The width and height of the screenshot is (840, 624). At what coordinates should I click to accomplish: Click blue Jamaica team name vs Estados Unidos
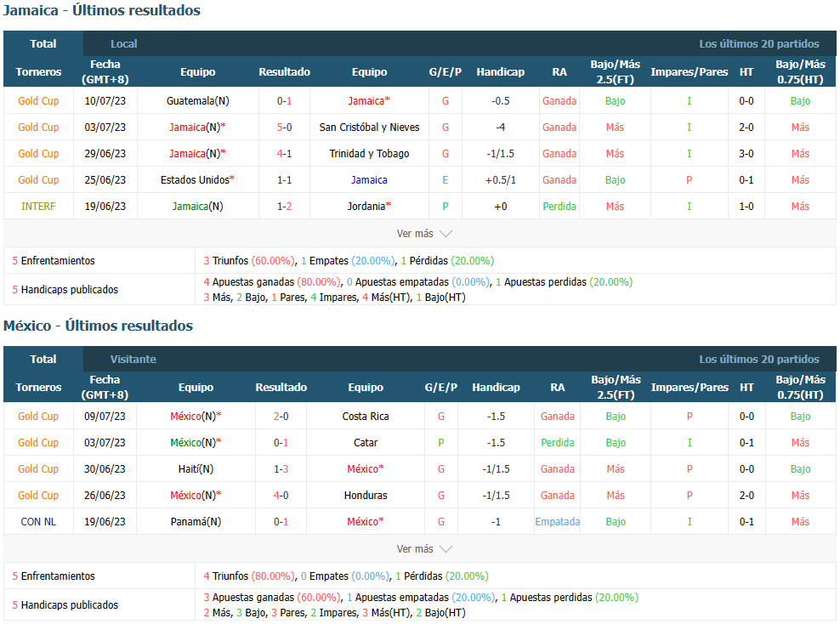369,180
